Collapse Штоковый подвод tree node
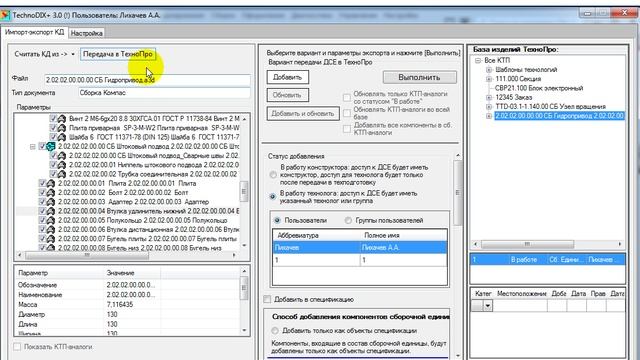640x360 pixels. pos(33,147)
